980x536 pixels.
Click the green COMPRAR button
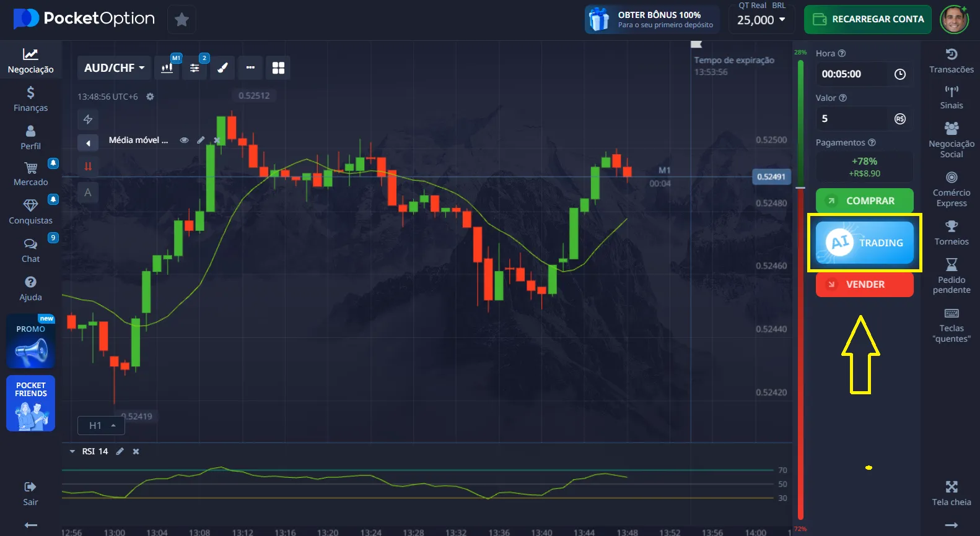[864, 201]
